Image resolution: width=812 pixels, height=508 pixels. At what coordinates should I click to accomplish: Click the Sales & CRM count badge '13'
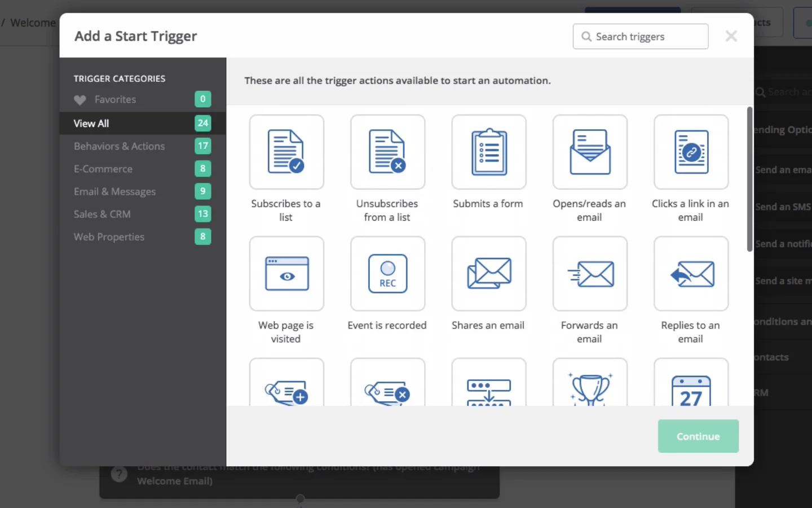click(203, 214)
